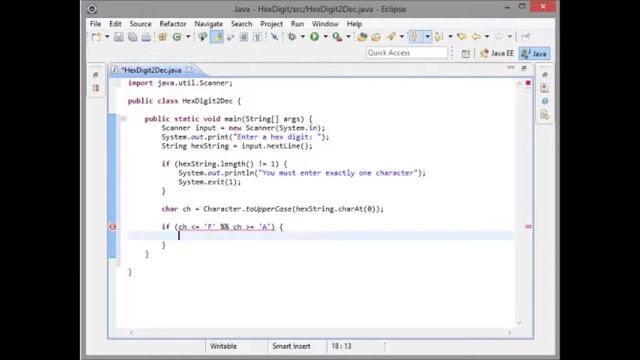Switch to the Java perspective
The image size is (640, 360).
coord(534,53)
